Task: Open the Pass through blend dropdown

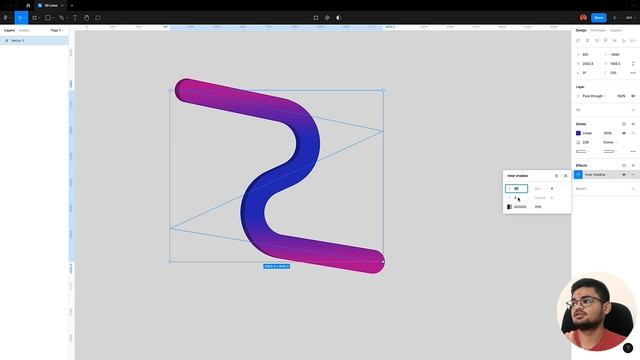Action: click(594, 96)
